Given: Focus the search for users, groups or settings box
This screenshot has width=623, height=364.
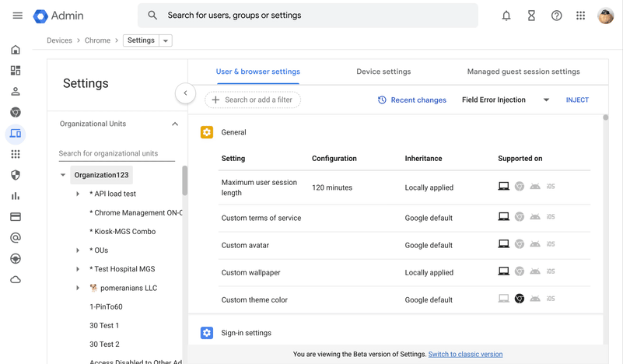Looking at the screenshot, I should 308,16.
